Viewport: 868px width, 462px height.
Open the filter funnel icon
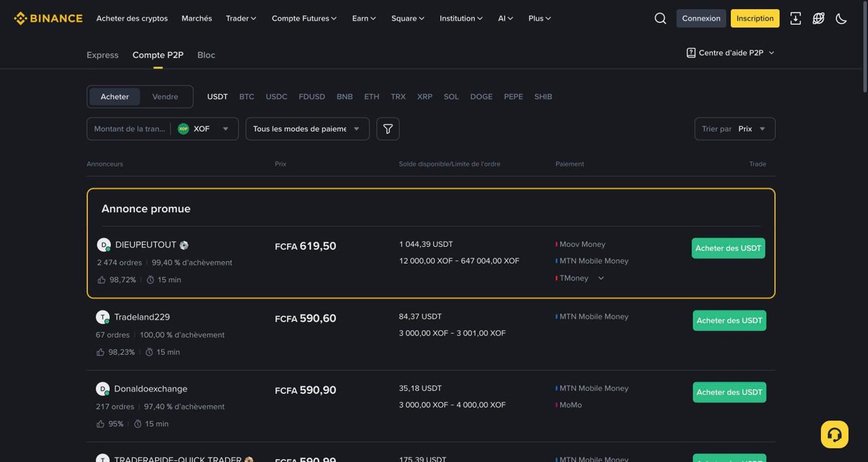pos(388,129)
